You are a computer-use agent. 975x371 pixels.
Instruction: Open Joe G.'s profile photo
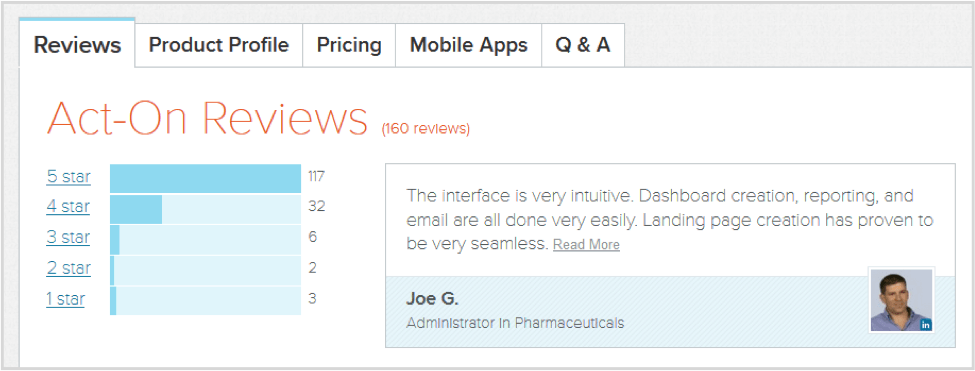tap(902, 300)
